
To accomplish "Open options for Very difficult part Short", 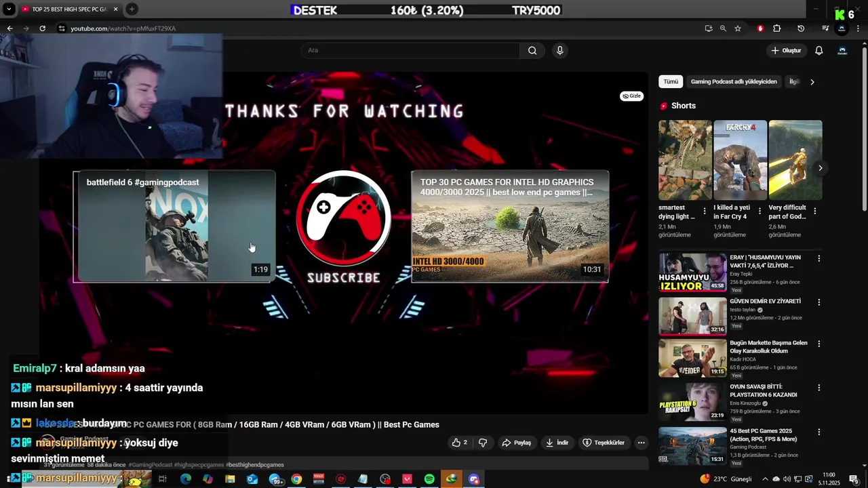I will pyautogui.click(x=814, y=211).
